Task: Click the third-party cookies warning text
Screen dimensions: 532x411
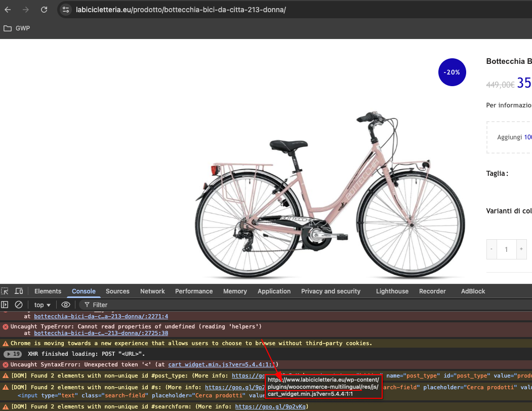Action: [x=191, y=344]
